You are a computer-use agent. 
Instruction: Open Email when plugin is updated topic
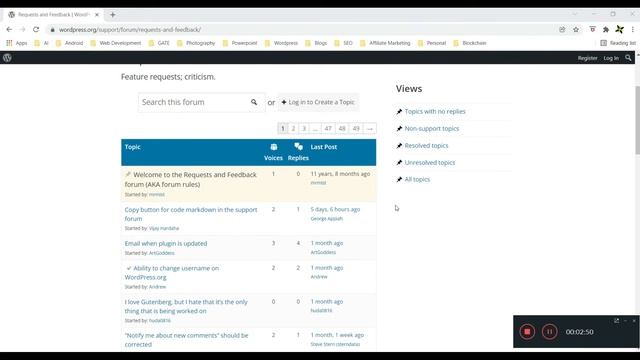[x=166, y=243]
